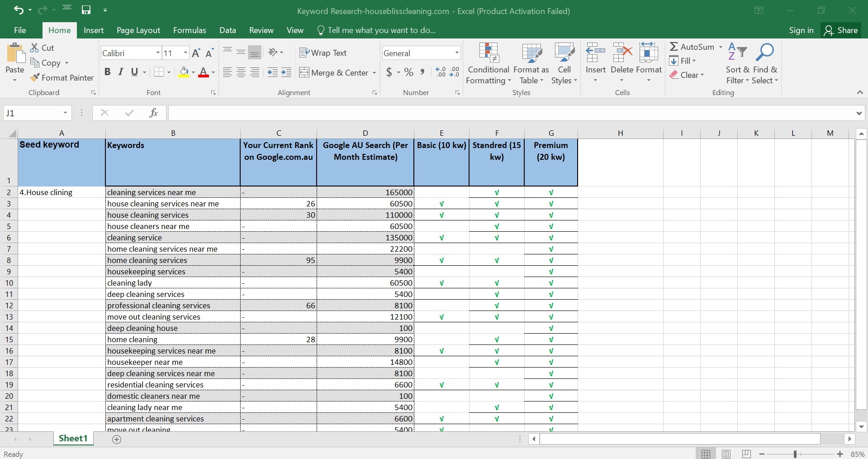Save the workbook
The image size is (868, 459).
(x=86, y=10)
